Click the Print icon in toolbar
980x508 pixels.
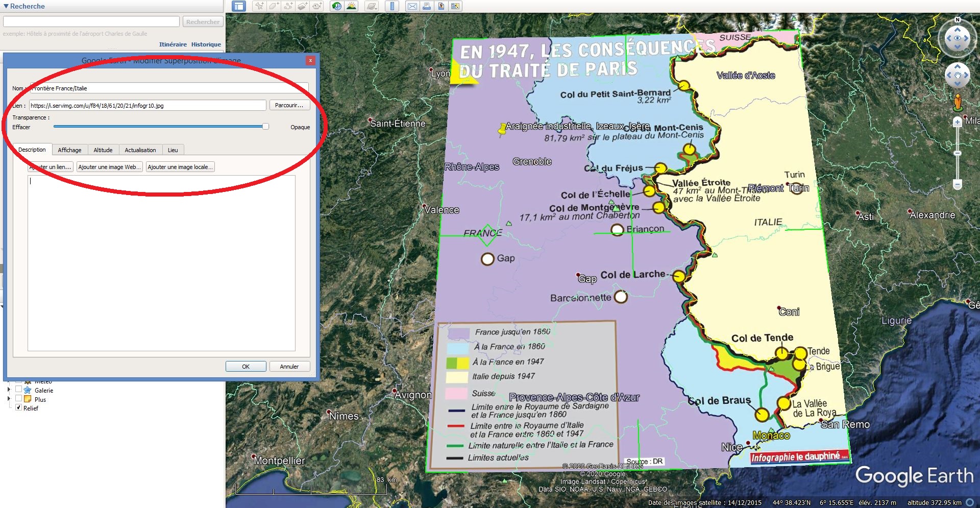pos(427,6)
